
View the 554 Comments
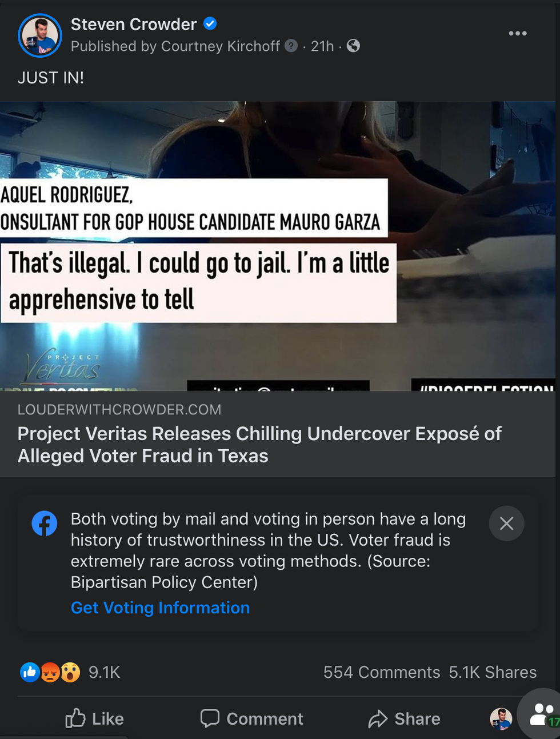click(x=382, y=672)
